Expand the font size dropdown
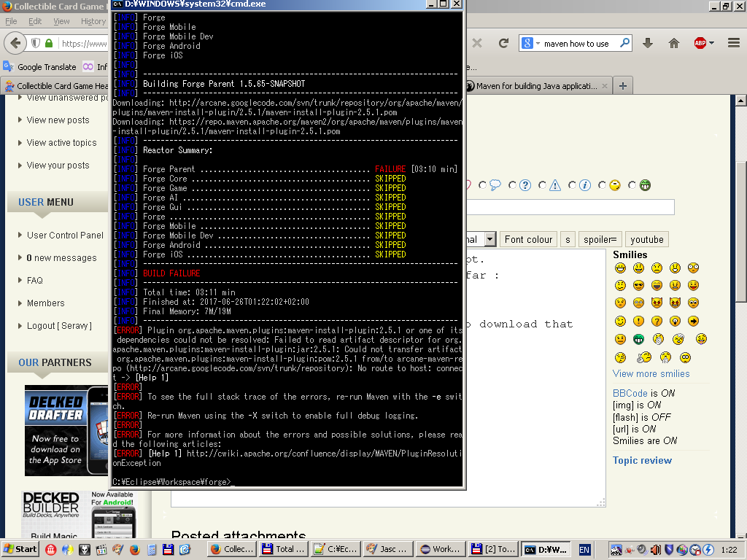 click(489, 239)
